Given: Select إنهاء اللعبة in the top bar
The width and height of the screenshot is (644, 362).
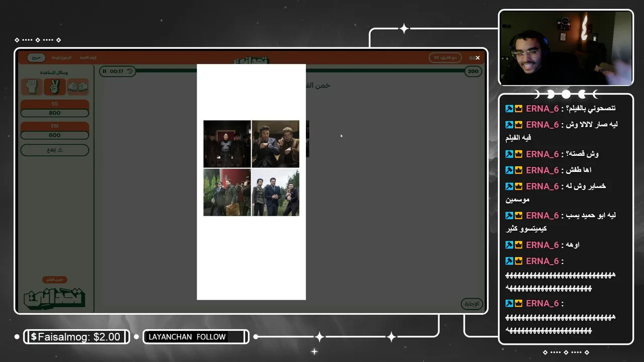Looking at the screenshot, I should pos(88,58).
